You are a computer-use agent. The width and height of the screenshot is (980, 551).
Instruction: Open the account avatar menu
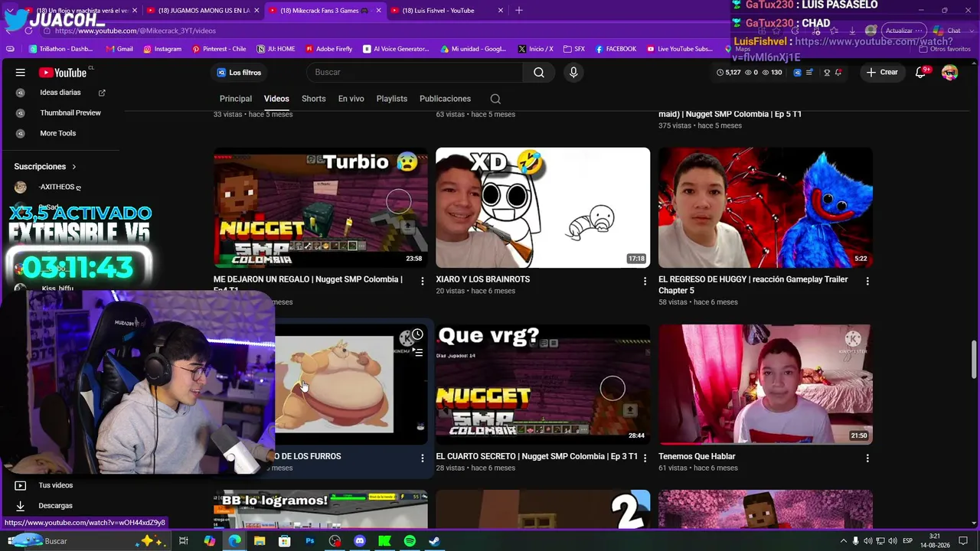coord(949,73)
